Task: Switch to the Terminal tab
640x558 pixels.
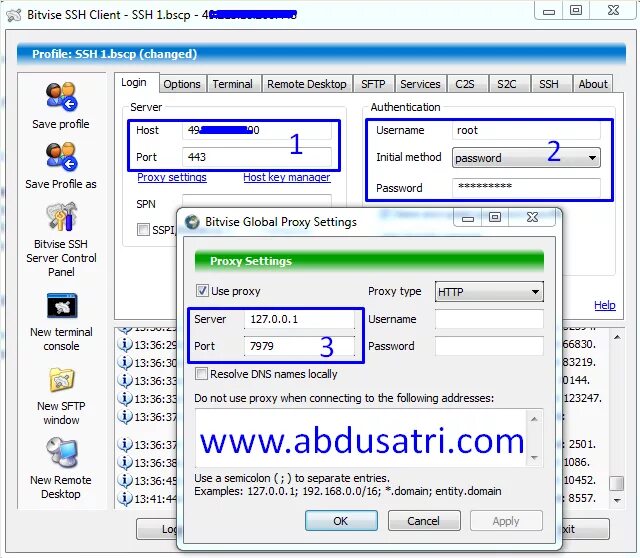Action: tap(233, 84)
